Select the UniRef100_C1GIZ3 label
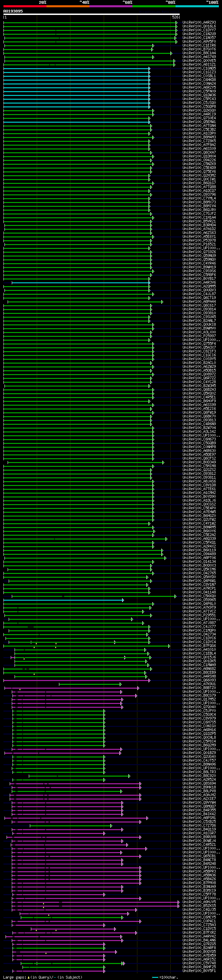Viewport: 222px width, 980px height. (x=199, y=72)
